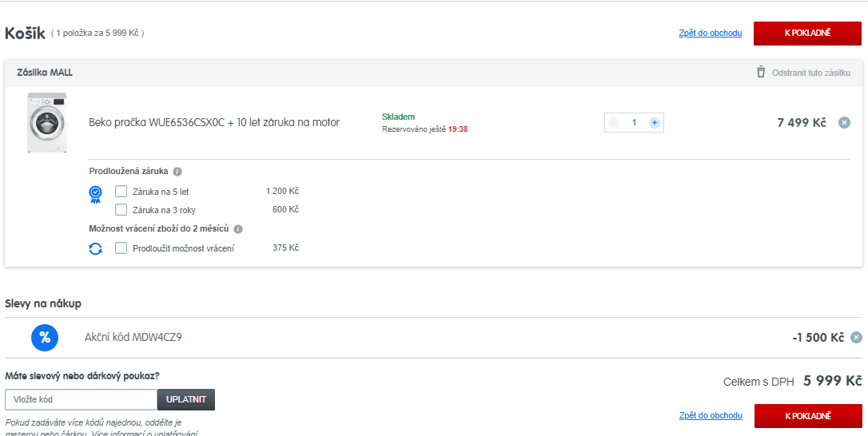Check the Záruka na 5 let box
The image size is (868, 436).
tap(121, 192)
